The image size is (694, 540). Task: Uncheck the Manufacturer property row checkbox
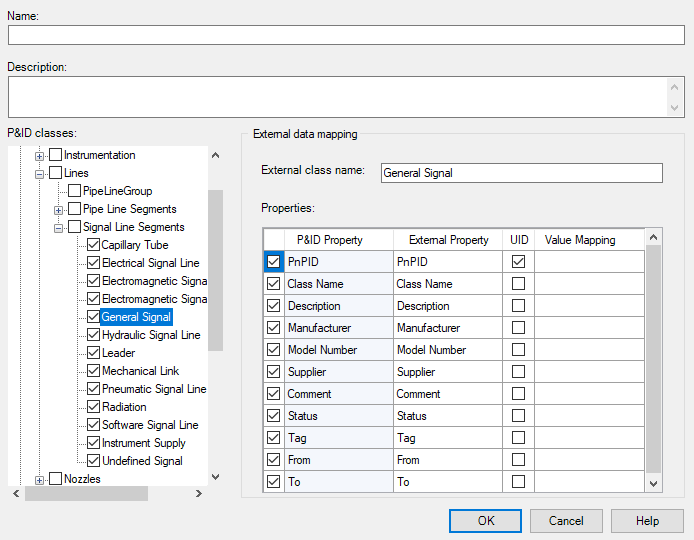tap(274, 328)
